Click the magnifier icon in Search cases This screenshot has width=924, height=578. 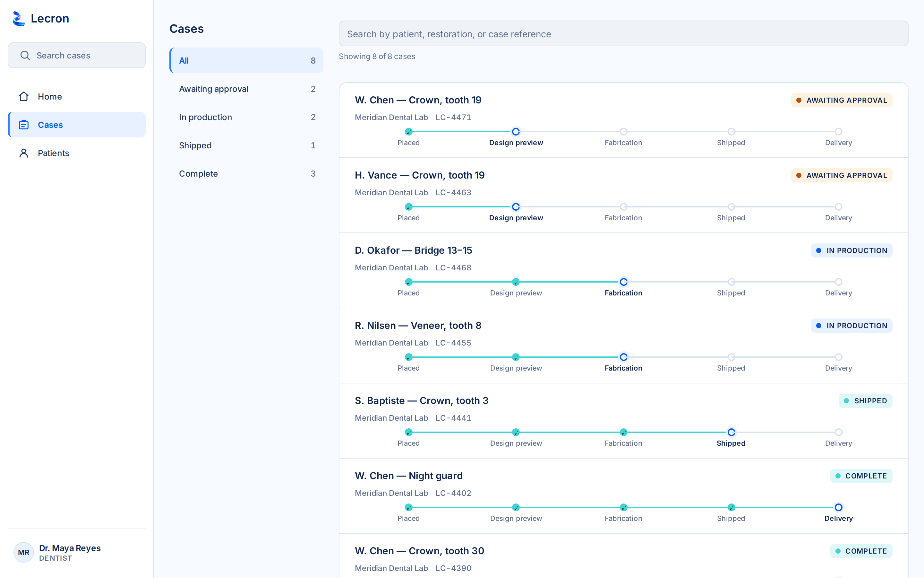click(25, 56)
